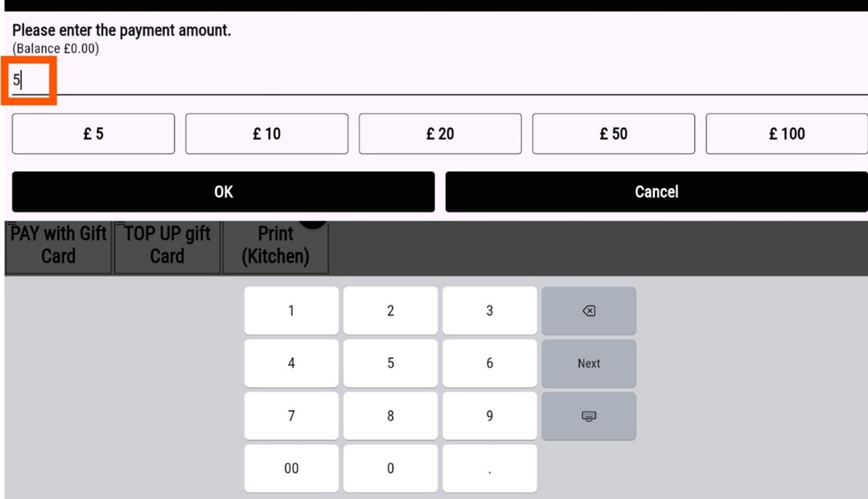This screenshot has width=868, height=499.
Task: Select the £ 50 preset amount
Action: point(613,134)
